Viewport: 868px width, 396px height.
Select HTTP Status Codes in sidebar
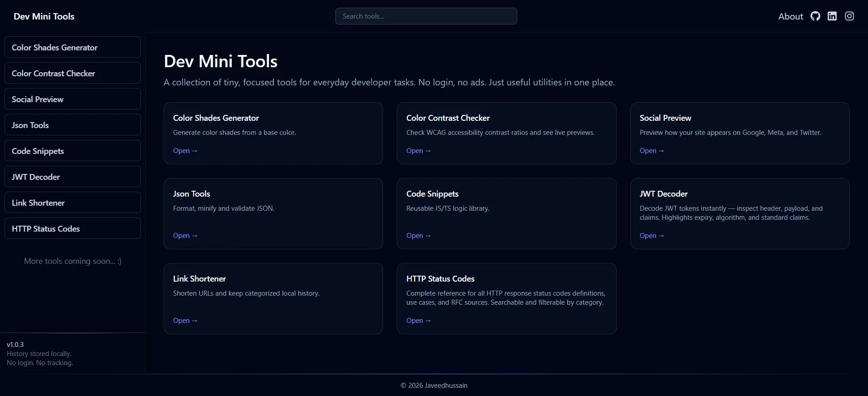pos(73,228)
